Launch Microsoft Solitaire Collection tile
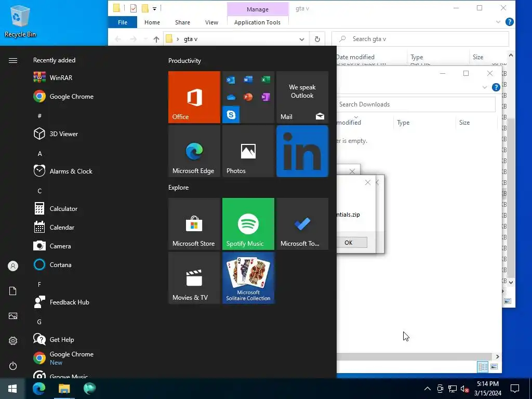 click(248, 278)
